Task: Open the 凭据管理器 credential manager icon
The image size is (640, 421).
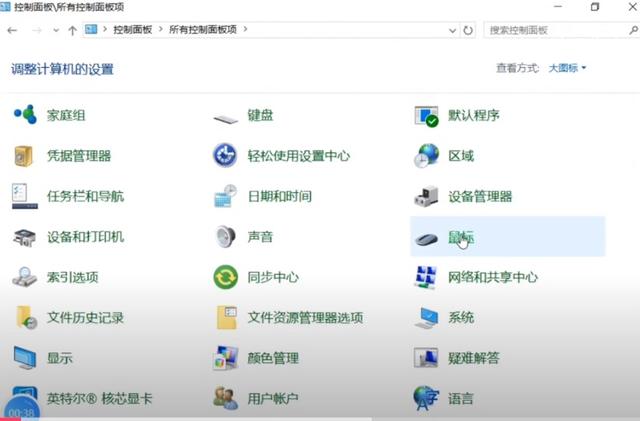Action: (24, 156)
